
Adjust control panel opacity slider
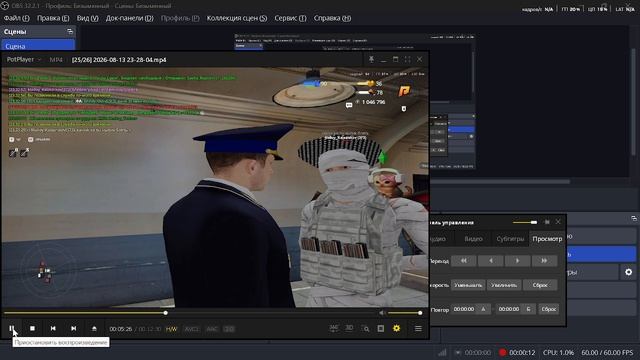(x=525, y=222)
